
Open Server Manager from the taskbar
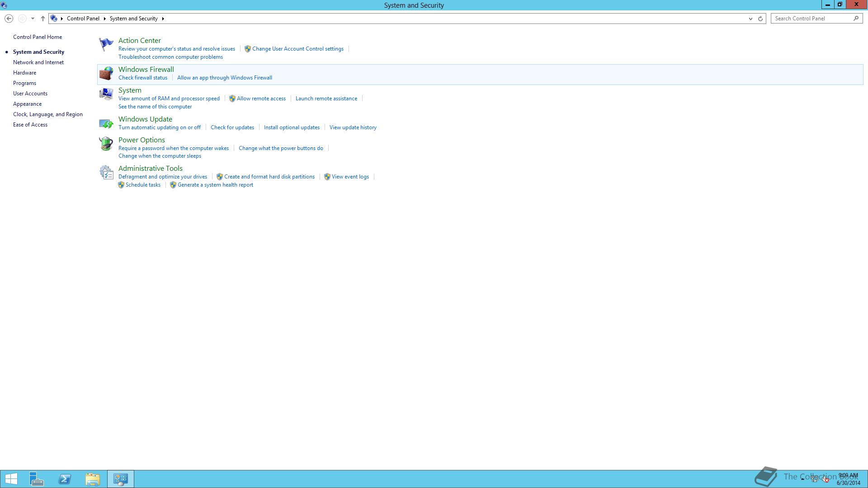[x=37, y=479]
